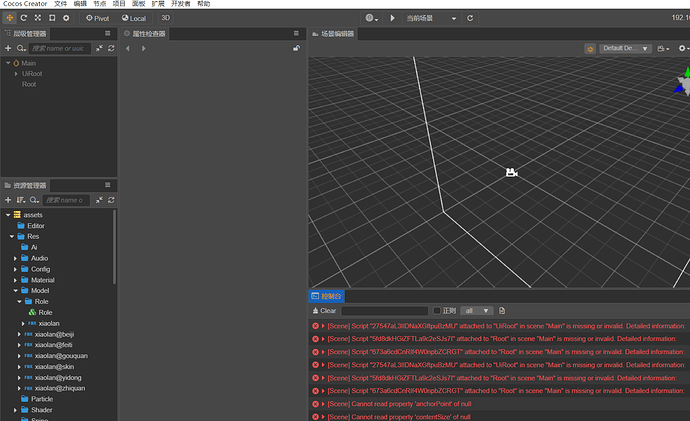
Task: Open the console log file icon
Action: point(502,311)
